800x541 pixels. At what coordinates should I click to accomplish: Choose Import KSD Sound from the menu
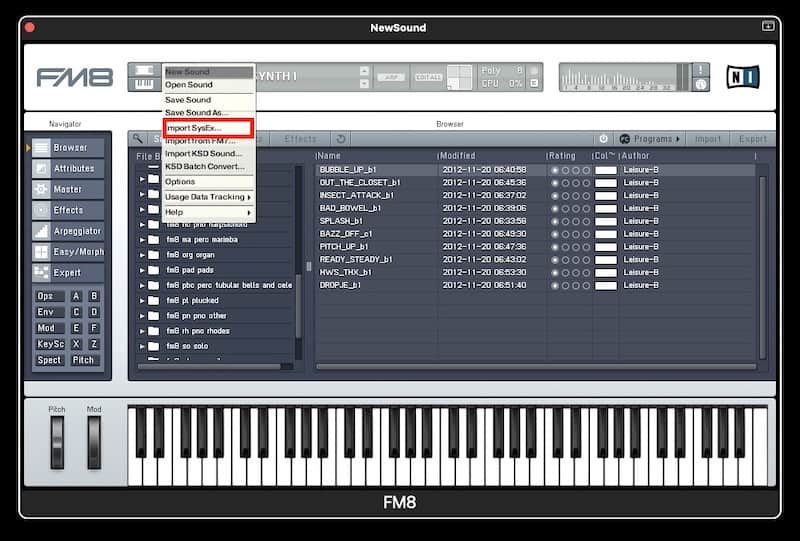point(208,154)
